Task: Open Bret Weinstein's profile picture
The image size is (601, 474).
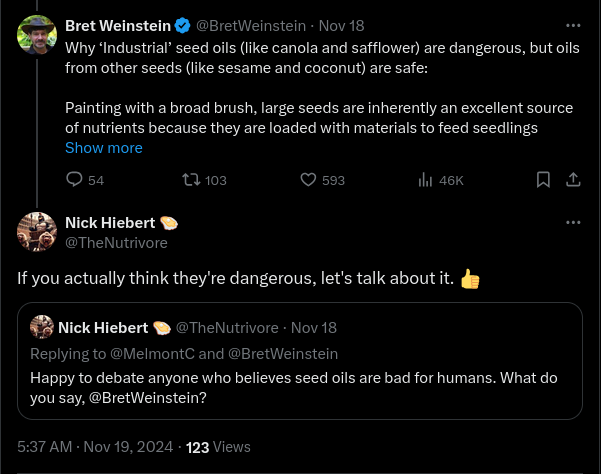Action: coord(37,35)
